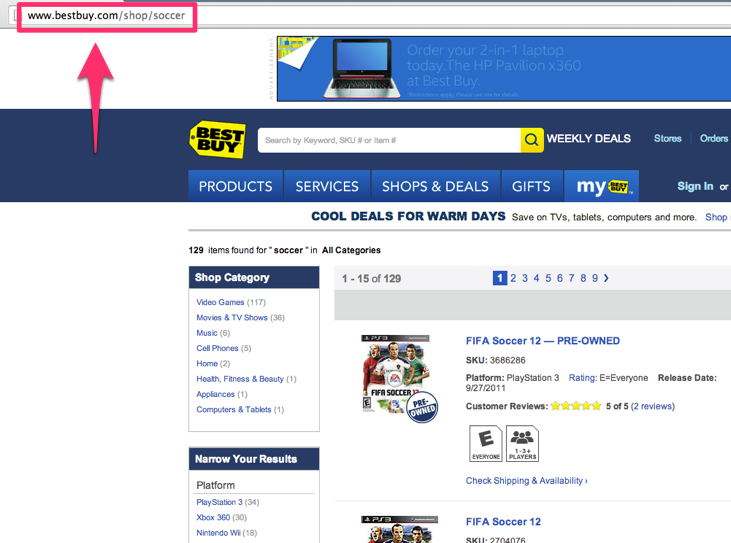Click the "1 - 15 of 129" results count
Viewport: 731px width, 543px height.
click(371, 279)
